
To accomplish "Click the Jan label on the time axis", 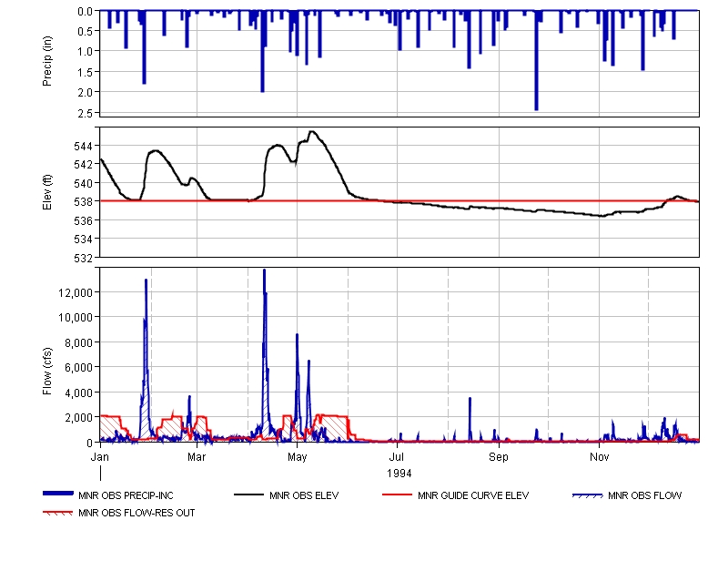I will pos(100,455).
